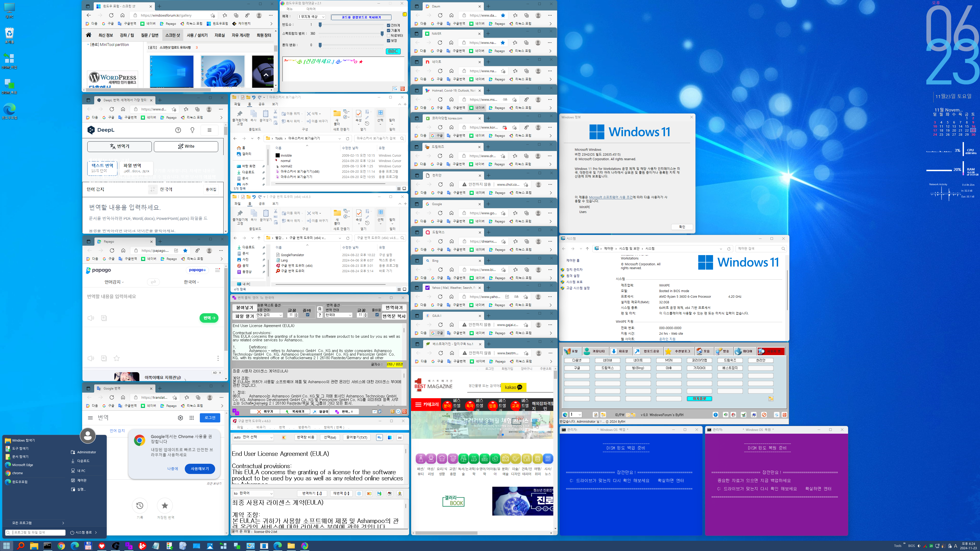Open Chrome from the taskbar

point(61,546)
